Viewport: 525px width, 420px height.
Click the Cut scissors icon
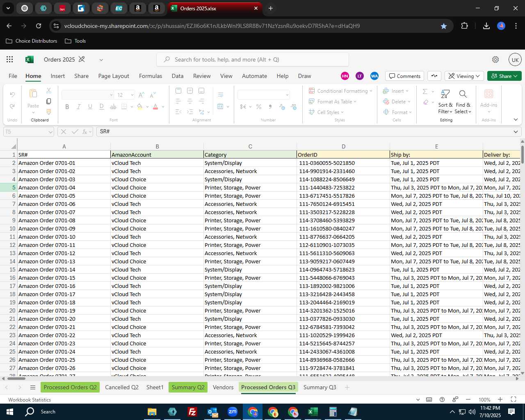click(x=49, y=90)
